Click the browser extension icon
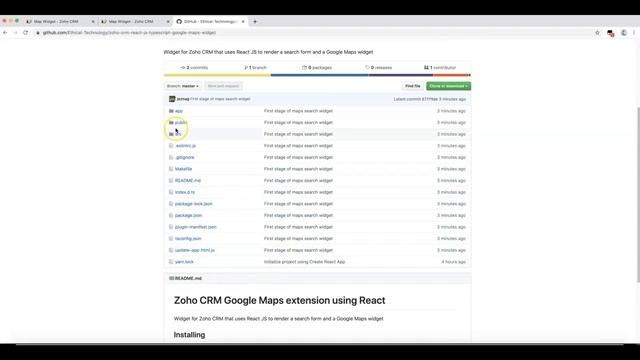Image resolution: width=640 pixels, height=360 pixels. [611, 33]
